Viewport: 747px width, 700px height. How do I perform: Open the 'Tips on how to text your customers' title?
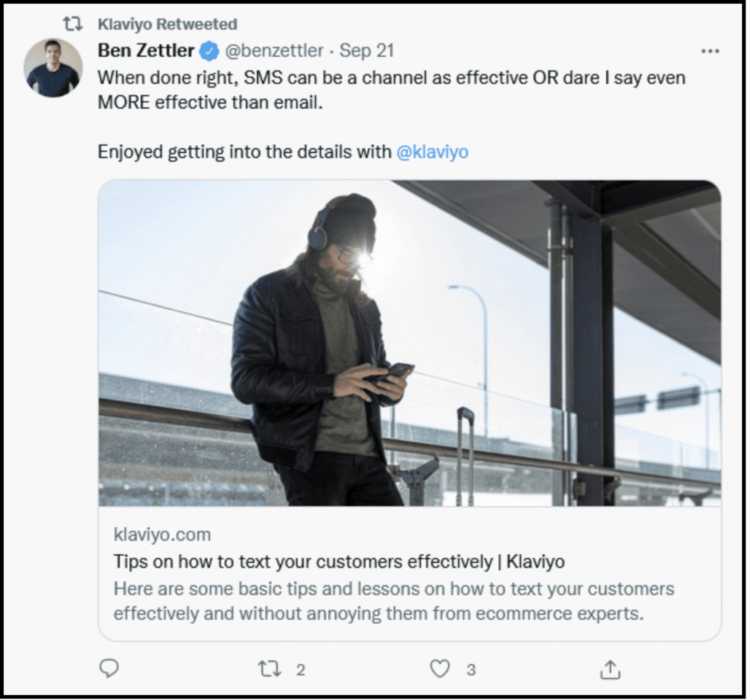[339, 561]
